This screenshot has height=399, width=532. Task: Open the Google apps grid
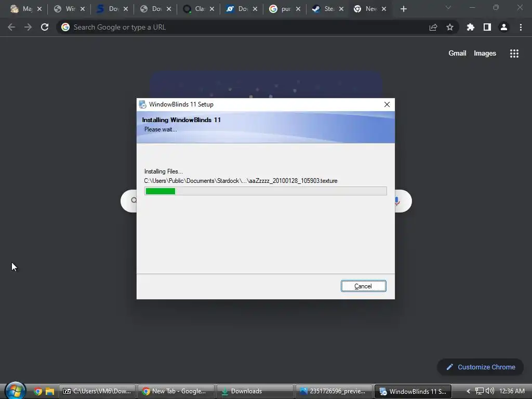tap(514, 54)
